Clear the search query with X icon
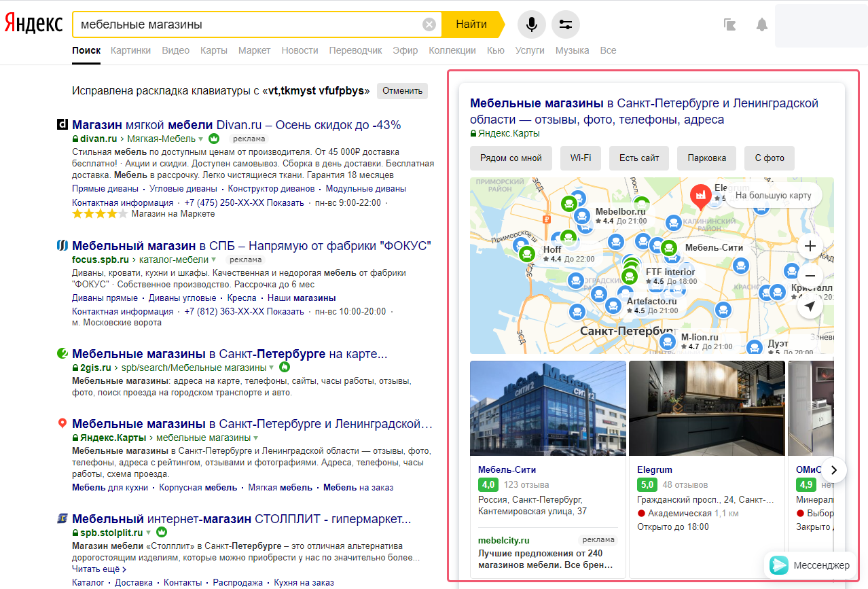 coord(429,24)
